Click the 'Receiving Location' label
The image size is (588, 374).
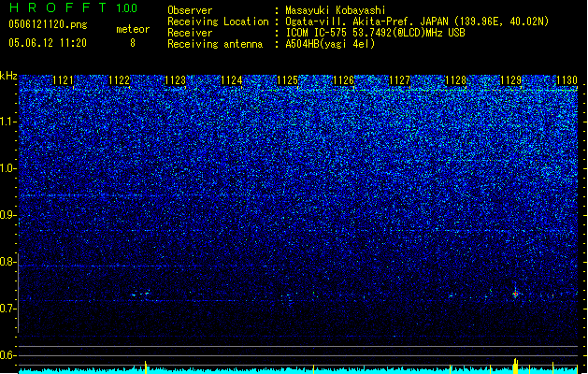(218, 22)
